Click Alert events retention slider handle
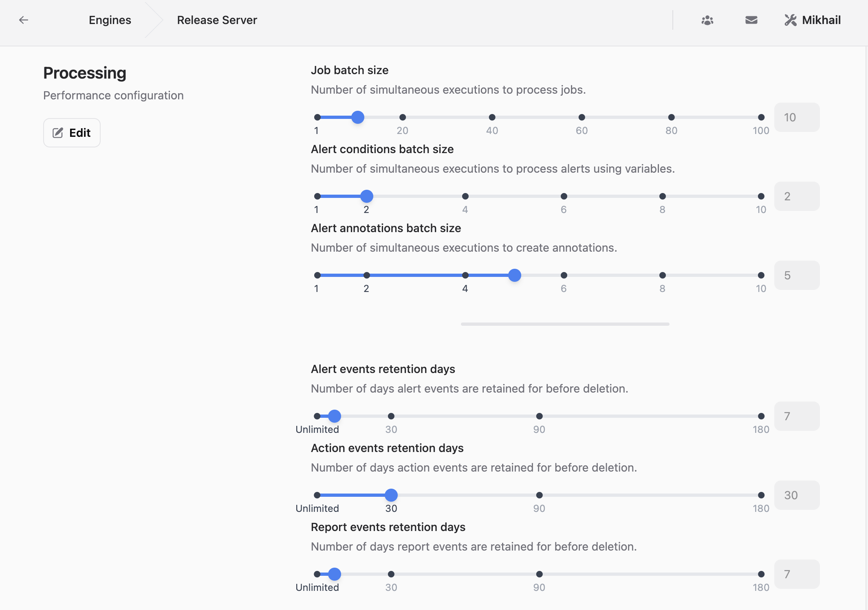This screenshot has width=868, height=610. [335, 416]
